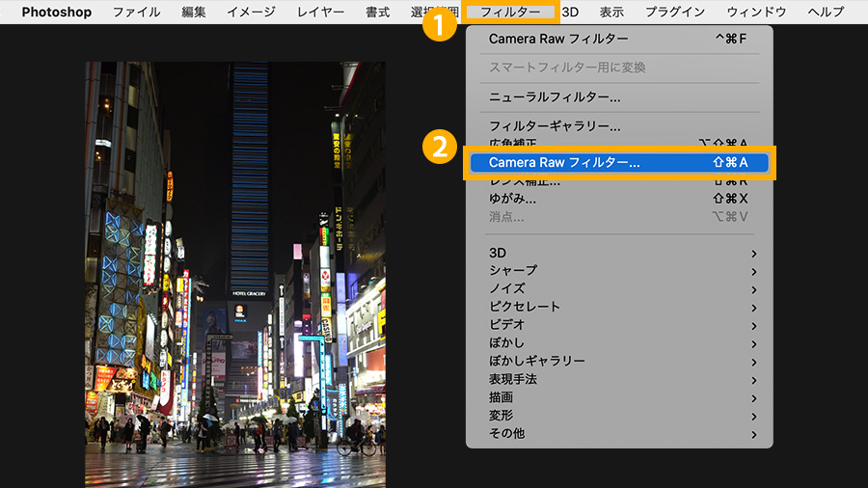Open the レイヤー menu
868x488 pixels.
pyautogui.click(x=320, y=12)
